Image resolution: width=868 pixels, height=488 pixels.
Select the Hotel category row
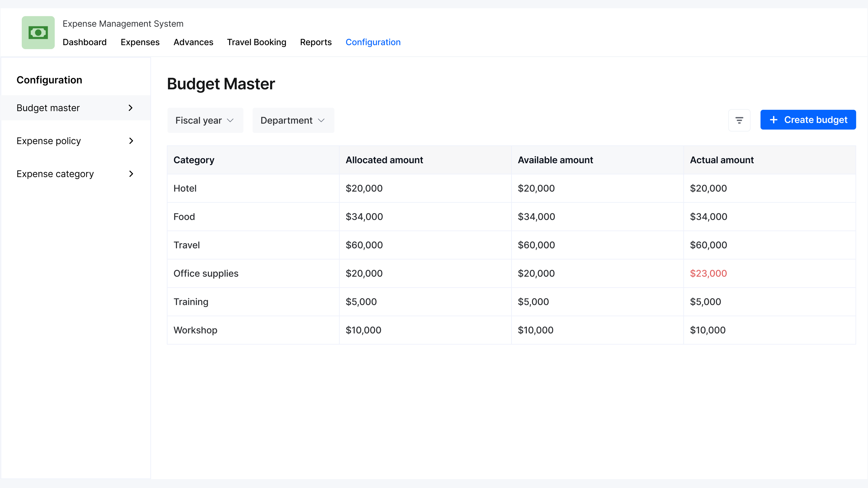coord(512,188)
